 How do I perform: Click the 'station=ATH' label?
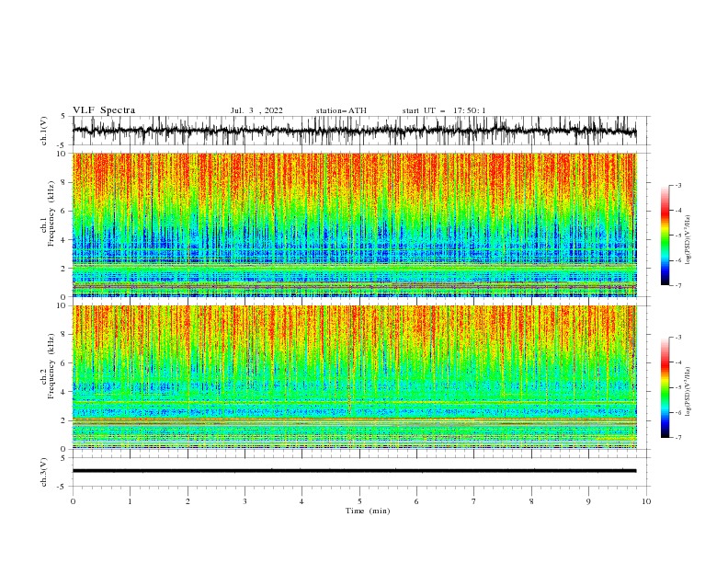(x=341, y=110)
